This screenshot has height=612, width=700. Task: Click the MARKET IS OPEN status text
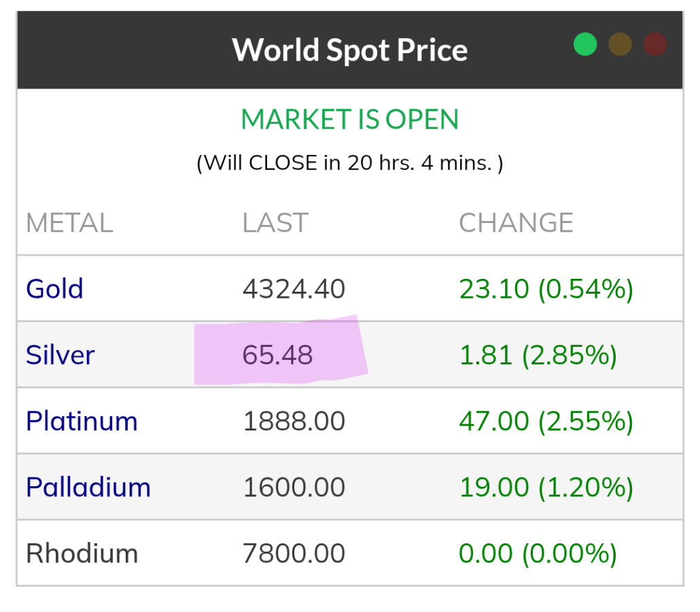349,120
